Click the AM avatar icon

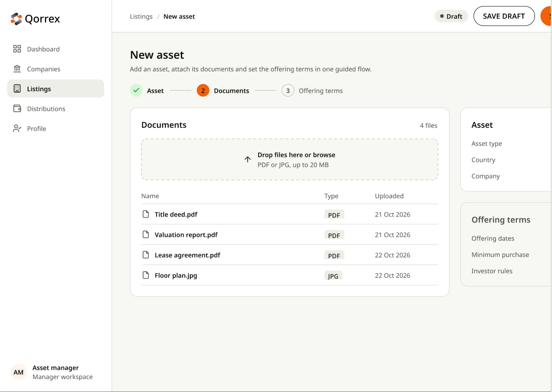point(19,372)
